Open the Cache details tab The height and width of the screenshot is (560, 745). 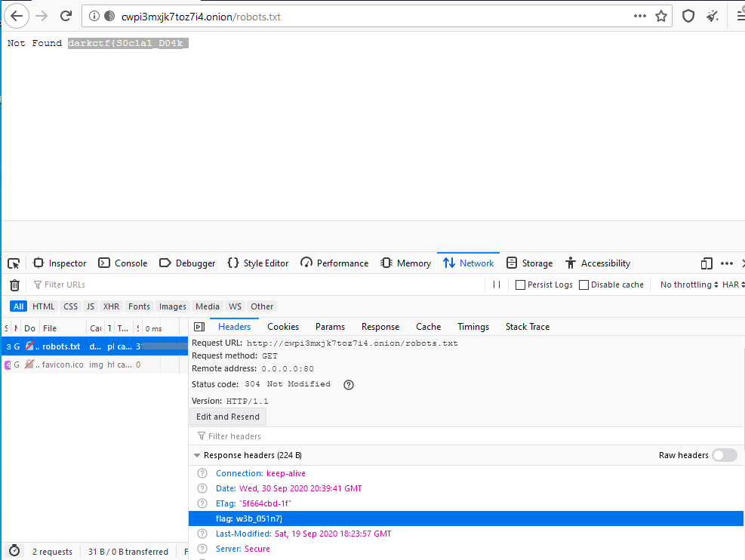[x=429, y=327]
